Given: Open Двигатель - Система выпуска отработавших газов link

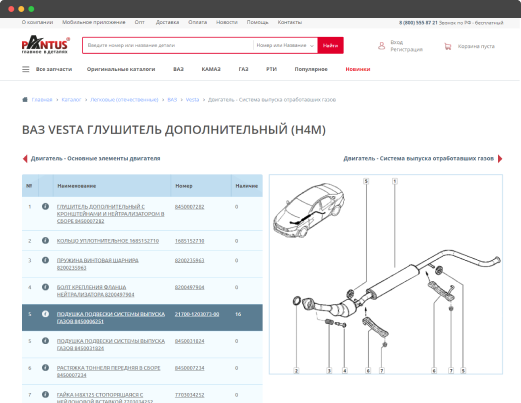Looking at the screenshot, I should click(418, 159).
